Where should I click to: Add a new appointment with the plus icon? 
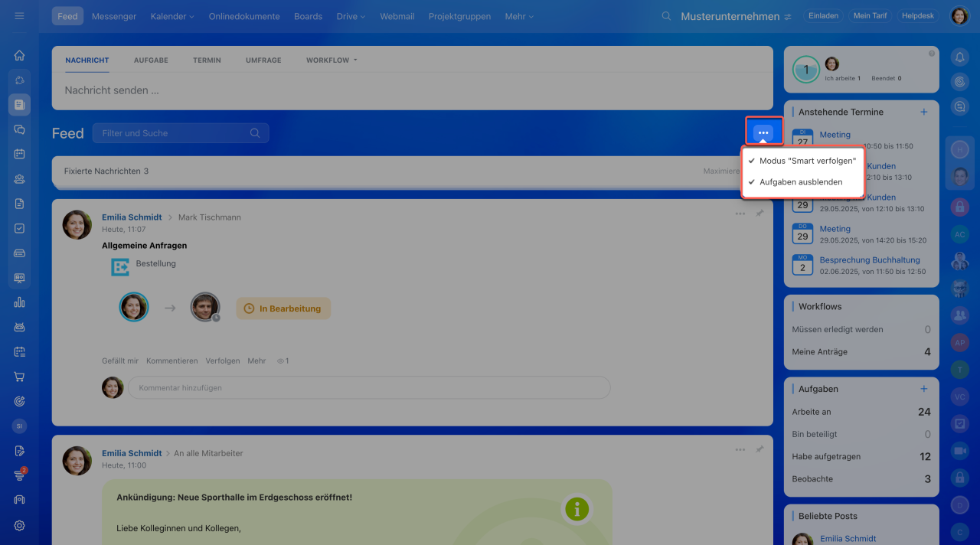coord(923,112)
